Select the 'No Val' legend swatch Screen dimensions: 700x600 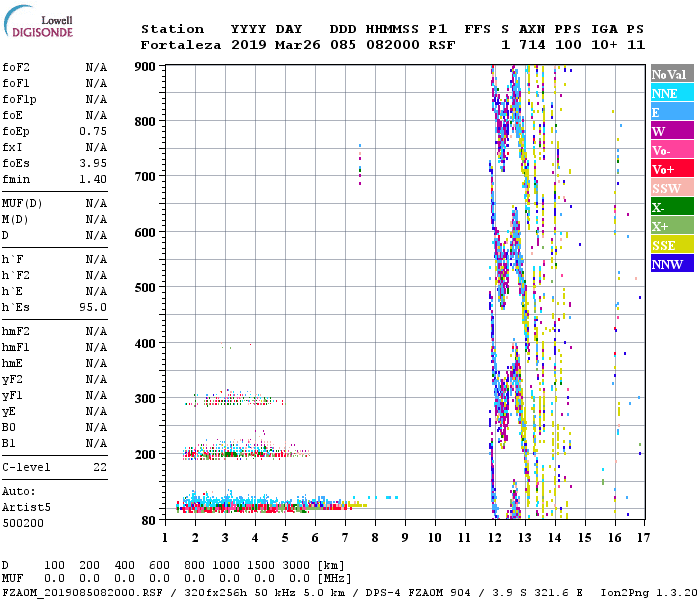672,74
